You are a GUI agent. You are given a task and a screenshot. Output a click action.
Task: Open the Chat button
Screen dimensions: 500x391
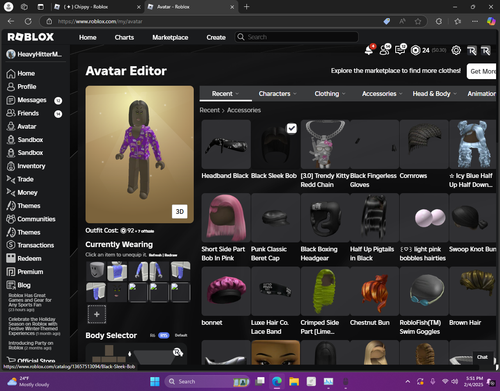482,357
